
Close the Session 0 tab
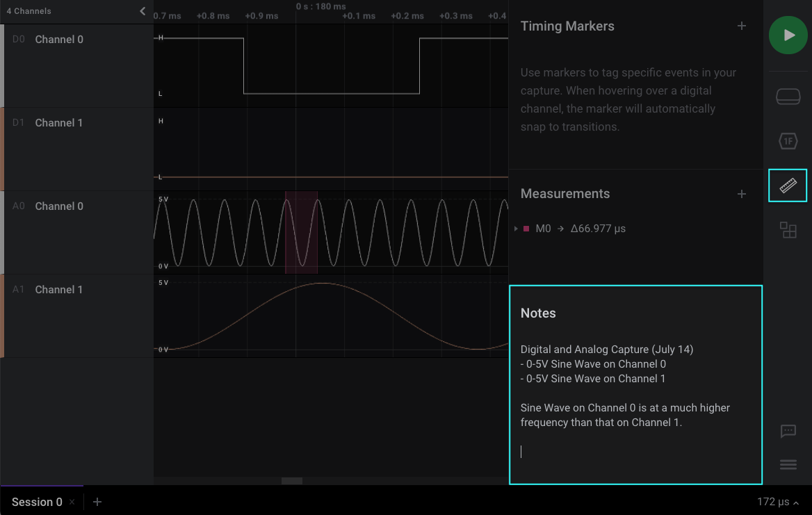[x=72, y=502]
